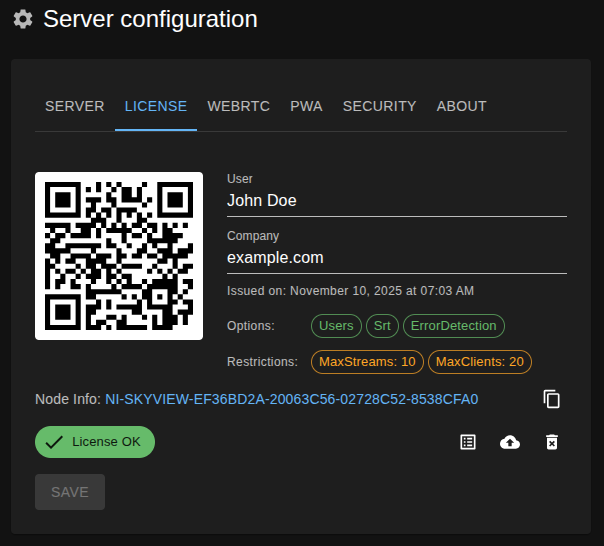Edit the User field John Doe
Image resolution: width=604 pixels, height=546 pixels.
pyautogui.click(x=397, y=201)
